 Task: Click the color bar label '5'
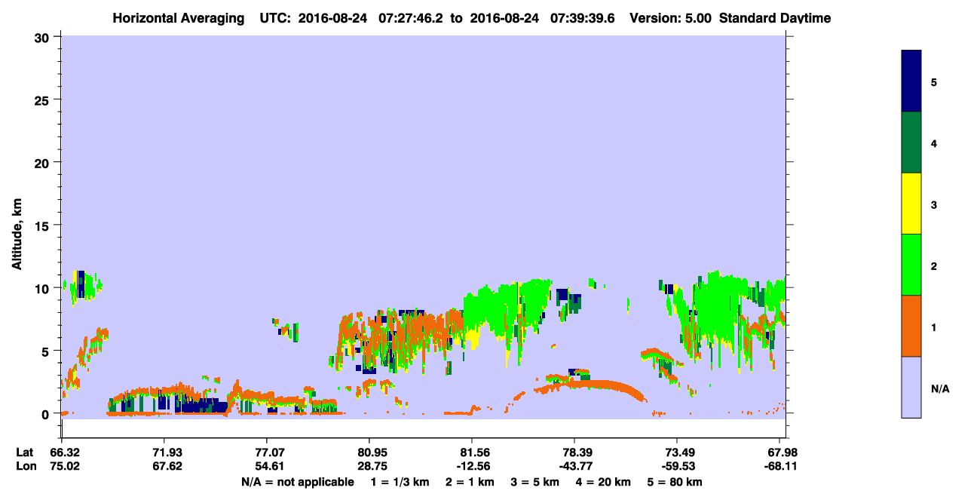[x=934, y=81]
